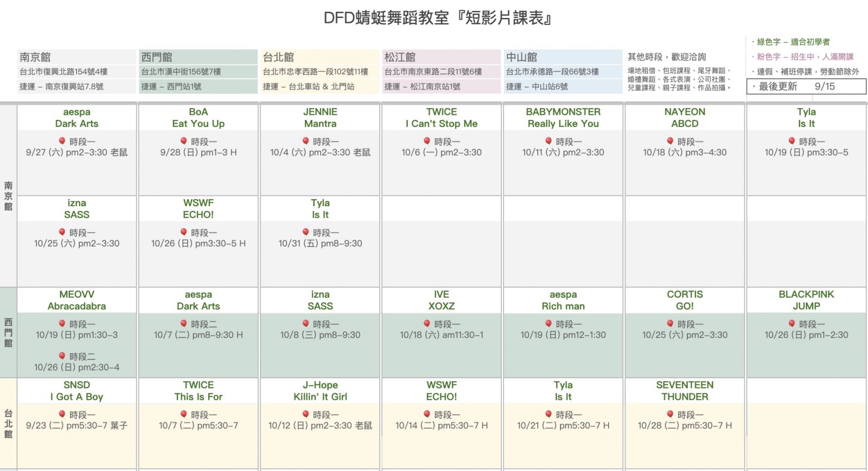This screenshot has height=471, width=868.
Task: Click balloon icon in TWICE This Is For cell
Action: 184,415
